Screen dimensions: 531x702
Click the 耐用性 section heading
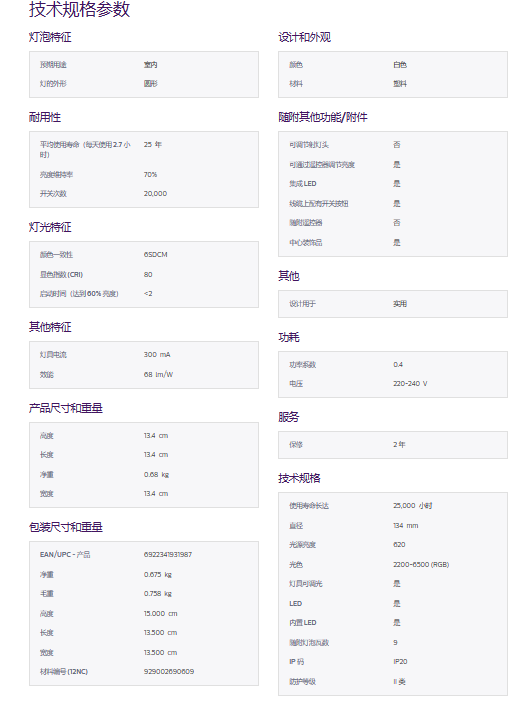tap(45, 117)
